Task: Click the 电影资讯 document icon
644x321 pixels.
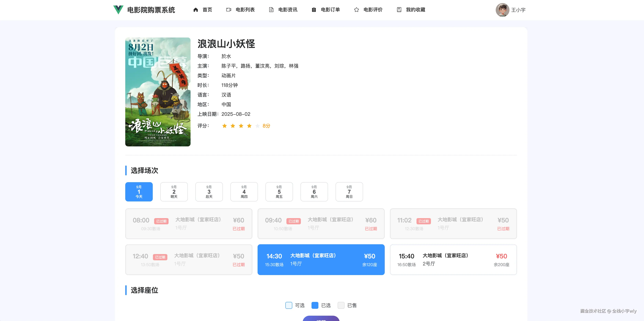Action: [271, 10]
